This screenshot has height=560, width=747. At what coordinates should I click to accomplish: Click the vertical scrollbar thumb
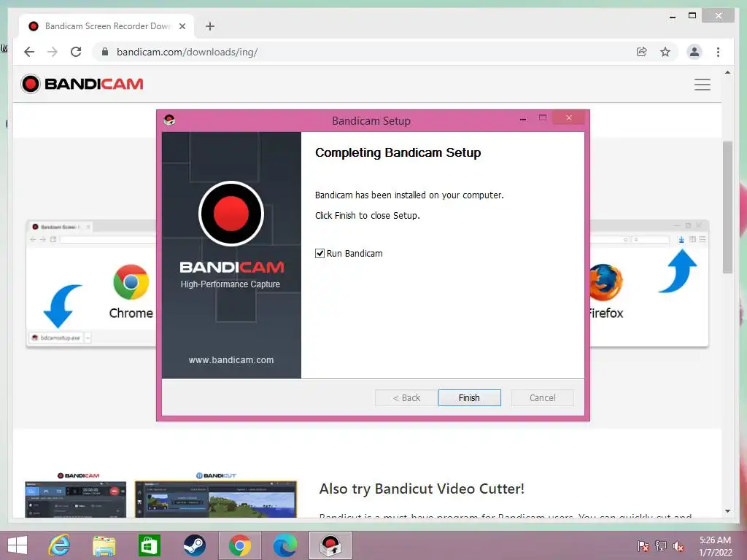click(x=727, y=207)
